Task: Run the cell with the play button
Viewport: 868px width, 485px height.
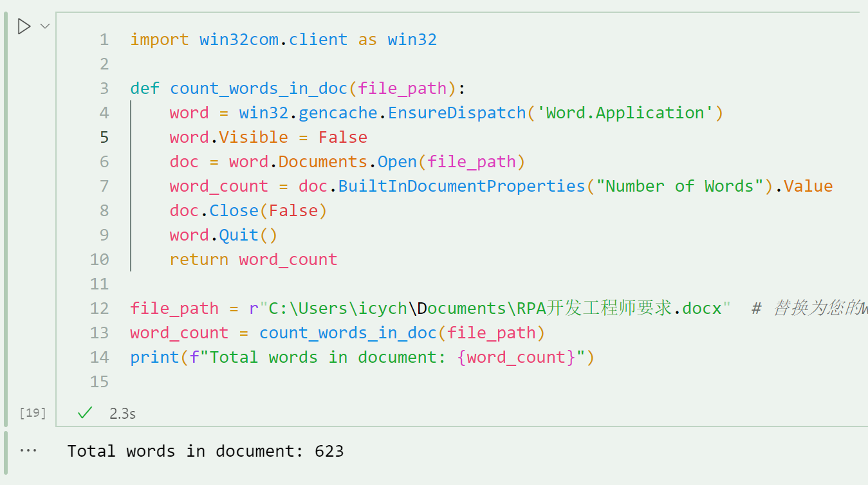Action: point(24,26)
